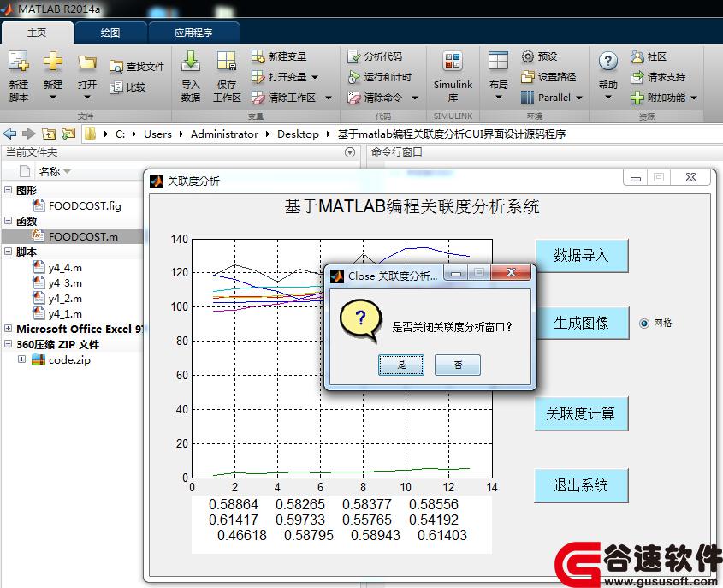Click the 比较 (Compare) icon
Viewport: 723px width, 588px height.
coord(116,87)
